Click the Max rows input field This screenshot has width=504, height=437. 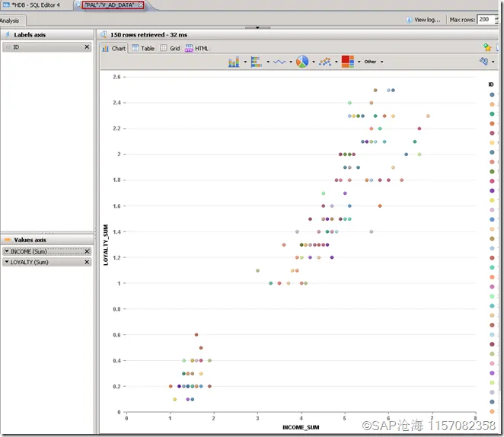(485, 20)
